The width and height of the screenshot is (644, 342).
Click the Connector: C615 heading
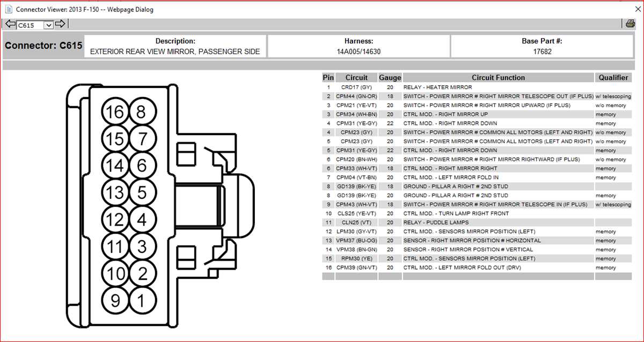43,46
